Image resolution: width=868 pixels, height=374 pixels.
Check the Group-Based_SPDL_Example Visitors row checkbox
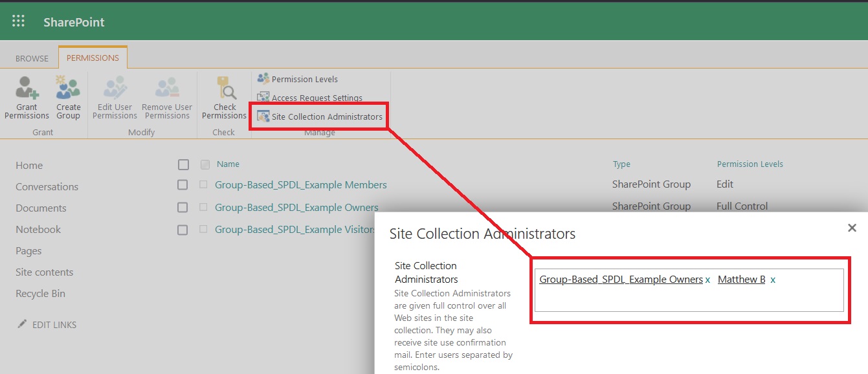pos(183,230)
